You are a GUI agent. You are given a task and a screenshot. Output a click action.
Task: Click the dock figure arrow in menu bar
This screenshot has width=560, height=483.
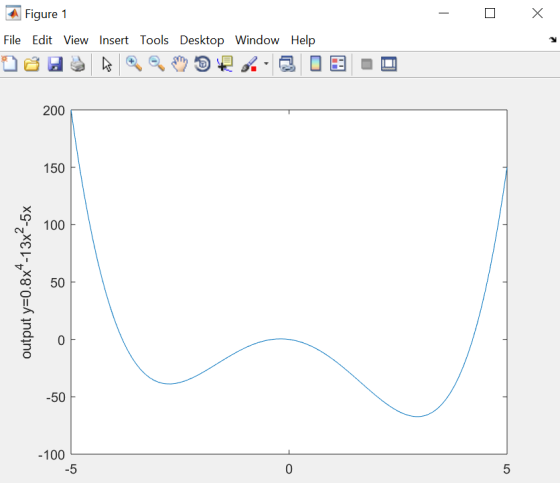553,40
